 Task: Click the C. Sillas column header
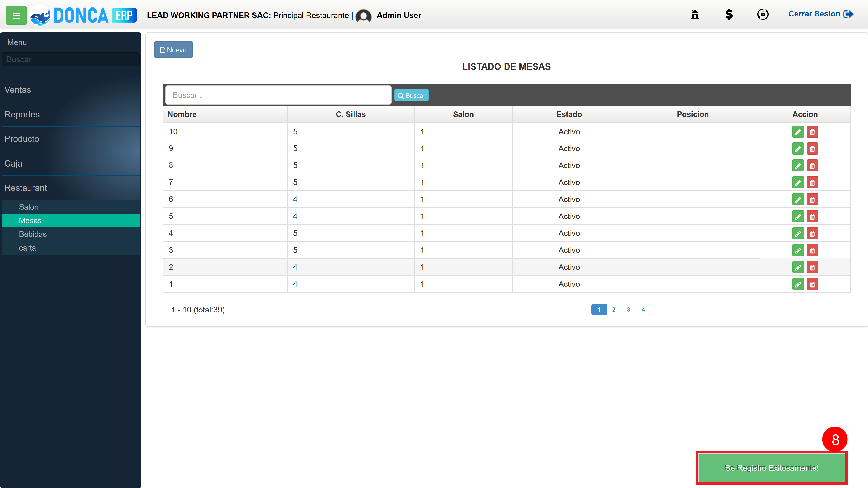(350, 114)
